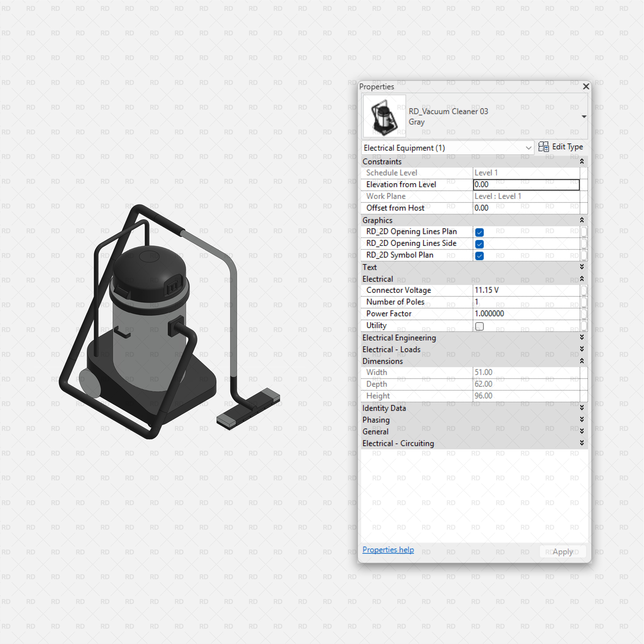Click the associate parameter button beside Power Factor
The width and height of the screenshot is (644, 644).
[584, 314]
